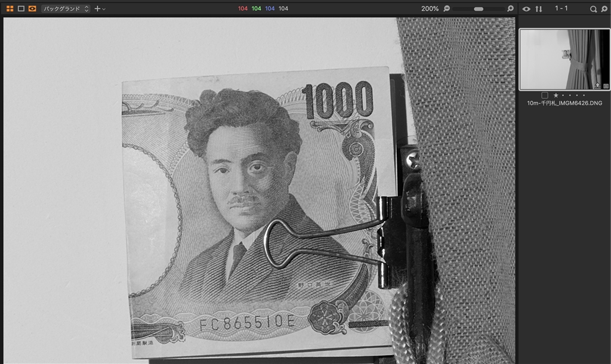The image size is (611, 364).
Task: Click the red 104 RGB readout value
Action: coord(243,8)
